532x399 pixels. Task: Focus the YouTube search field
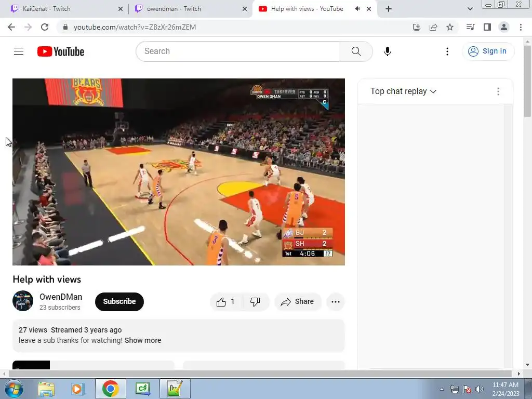click(238, 51)
